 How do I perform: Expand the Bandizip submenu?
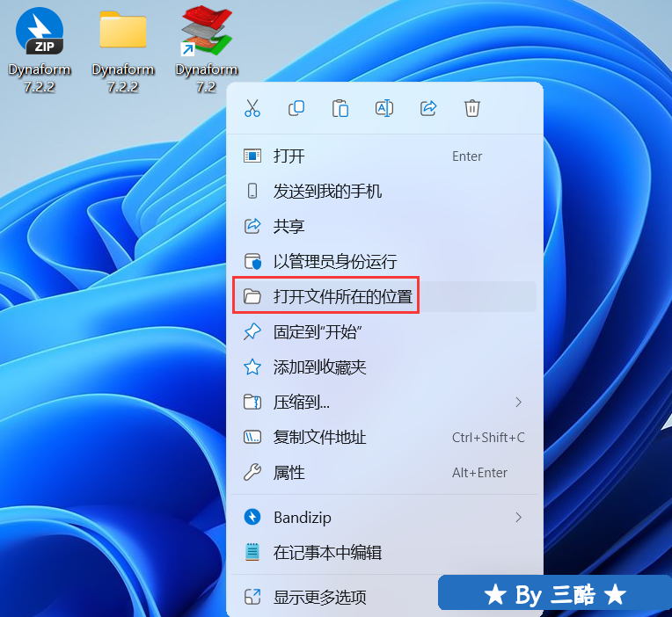point(384,518)
